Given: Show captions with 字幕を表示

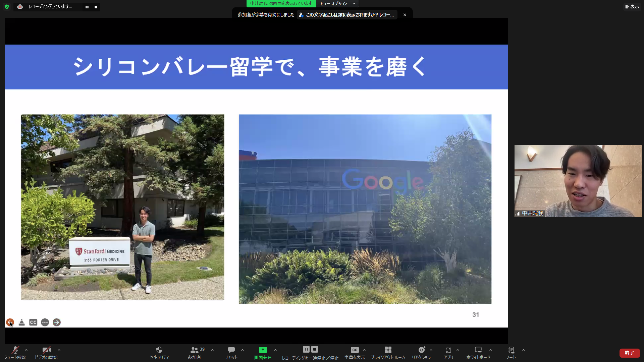Looking at the screenshot, I should pos(355,353).
